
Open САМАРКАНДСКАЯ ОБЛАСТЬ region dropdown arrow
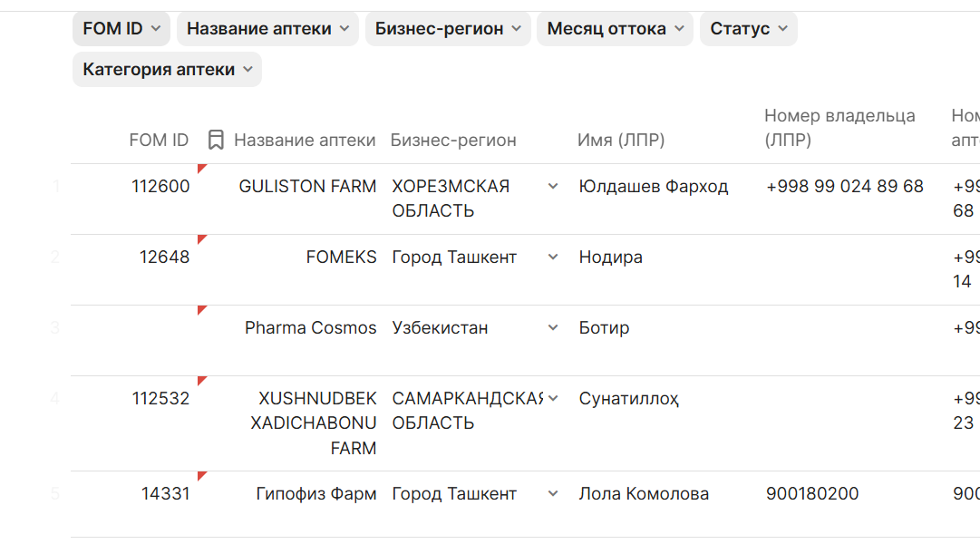point(553,399)
